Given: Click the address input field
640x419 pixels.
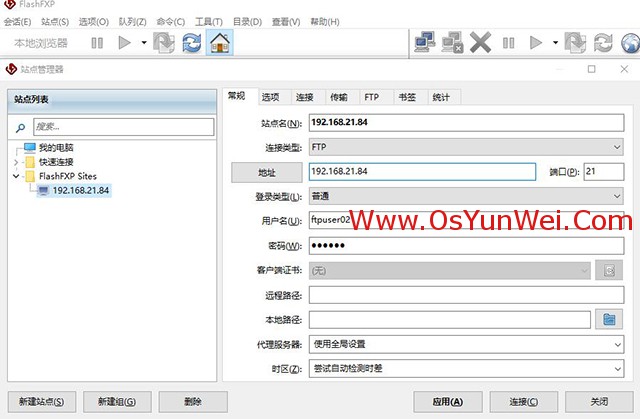Looking at the screenshot, I should (422, 172).
